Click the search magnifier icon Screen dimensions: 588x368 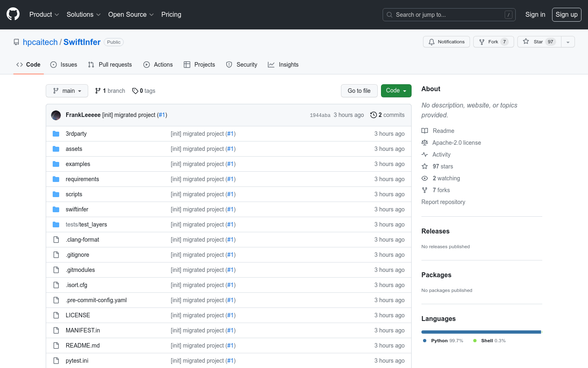coord(390,15)
